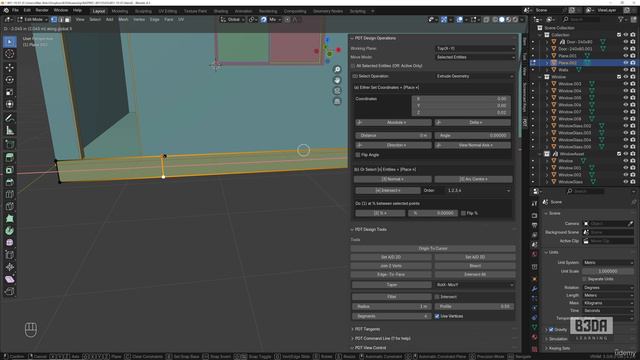
Task: Expand the PDT Tangents panel
Action: 367,329
